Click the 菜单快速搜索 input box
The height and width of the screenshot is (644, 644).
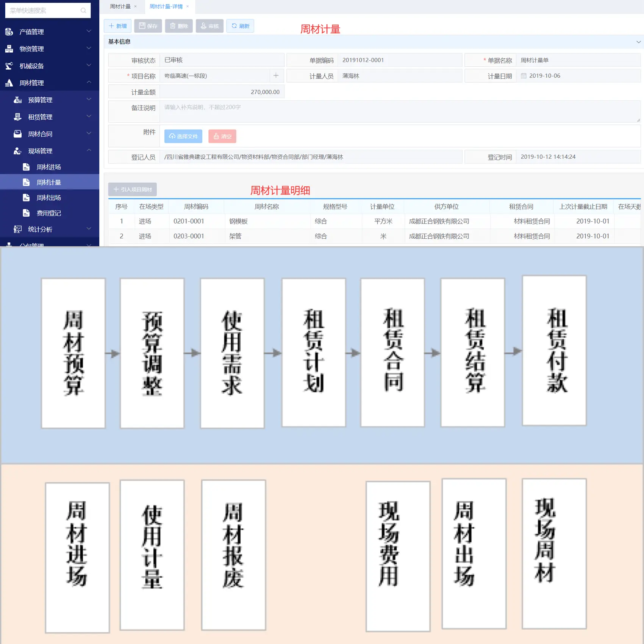48,11
